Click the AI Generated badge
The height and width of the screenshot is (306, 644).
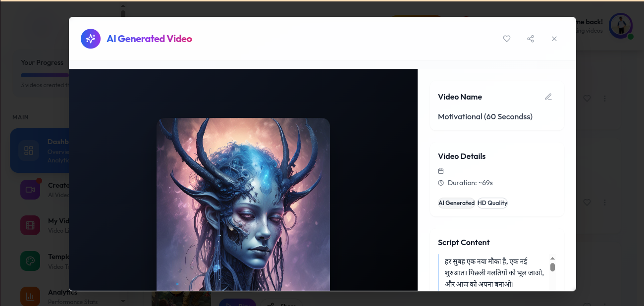(x=456, y=203)
